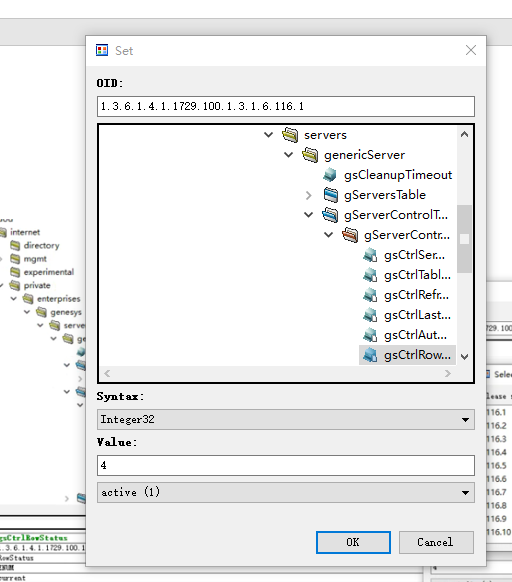Collapse the servers node in Set dialog

(268, 135)
